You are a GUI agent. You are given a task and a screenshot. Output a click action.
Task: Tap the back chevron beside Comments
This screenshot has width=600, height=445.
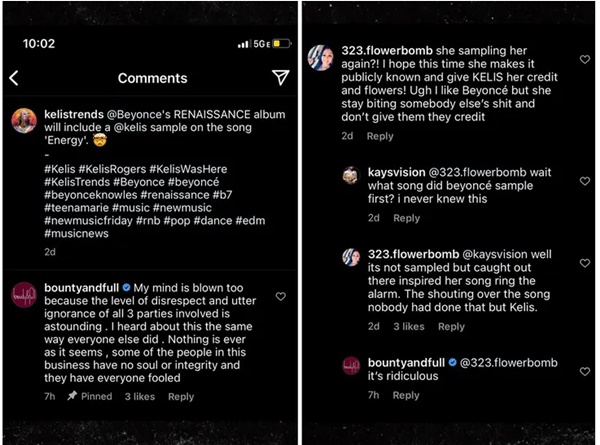click(x=14, y=78)
